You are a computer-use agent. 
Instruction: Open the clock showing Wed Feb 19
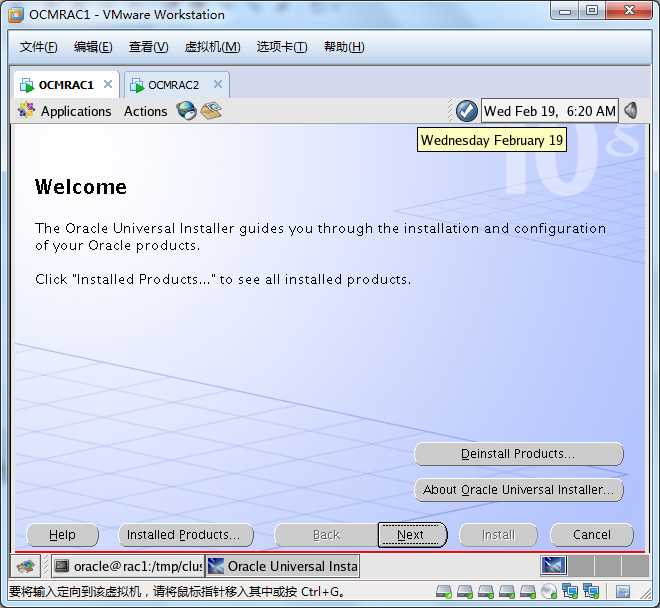550,111
